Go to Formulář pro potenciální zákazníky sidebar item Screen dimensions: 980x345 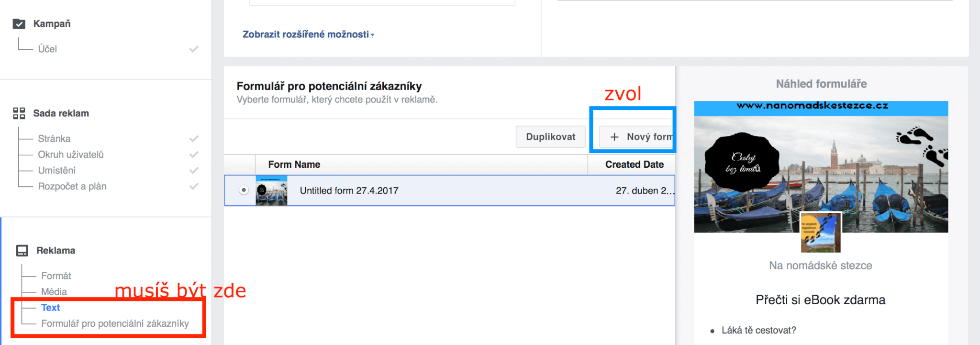(x=115, y=323)
